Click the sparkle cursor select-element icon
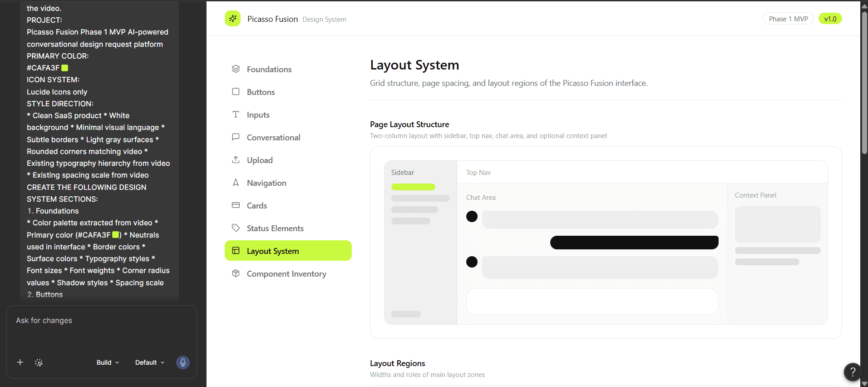868x387 pixels. pyautogui.click(x=39, y=362)
